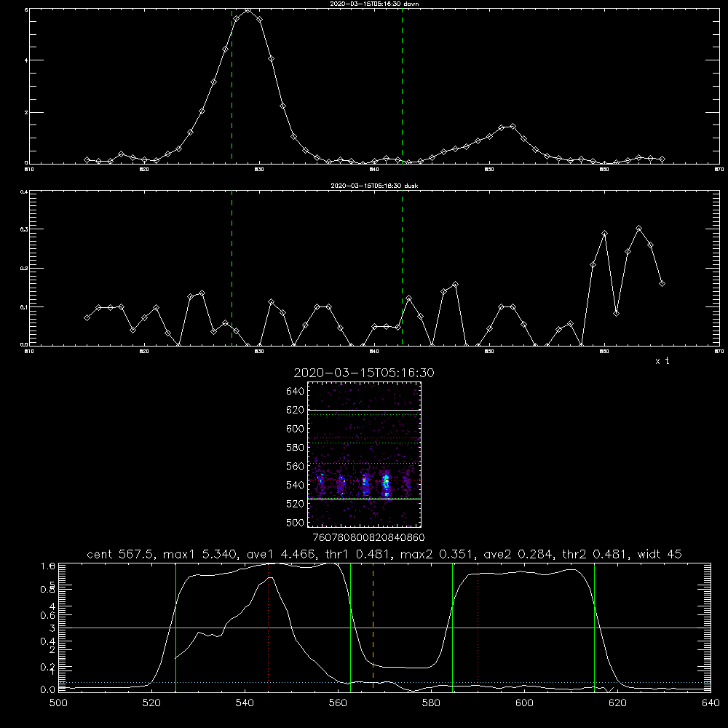Click heatmap y-axis label 560
Screen dimensions: 728x728
tap(295, 466)
